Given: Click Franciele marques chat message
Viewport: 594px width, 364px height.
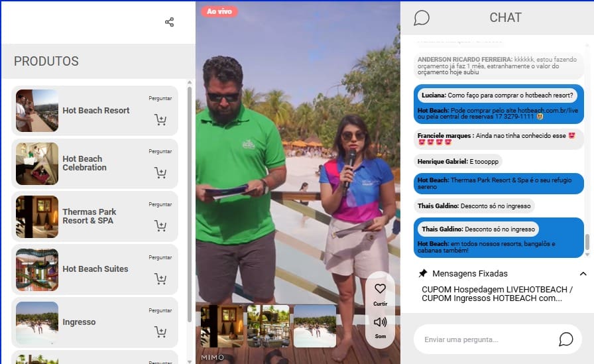Looking at the screenshot, I should 498,139.
